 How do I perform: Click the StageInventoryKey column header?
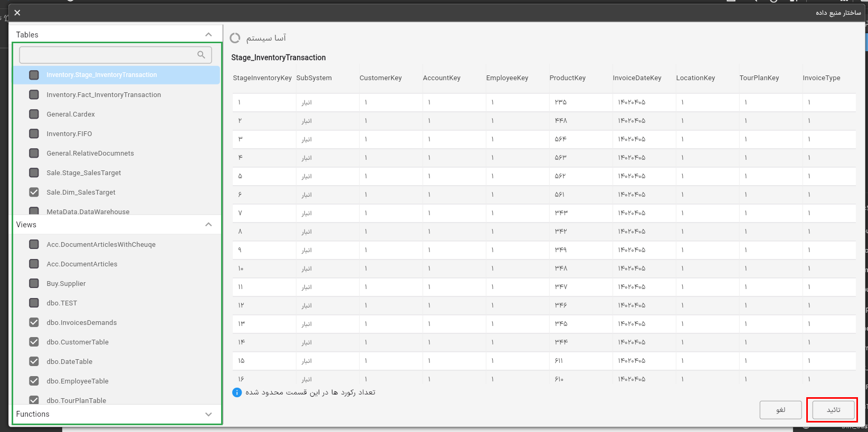tap(262, 78)
